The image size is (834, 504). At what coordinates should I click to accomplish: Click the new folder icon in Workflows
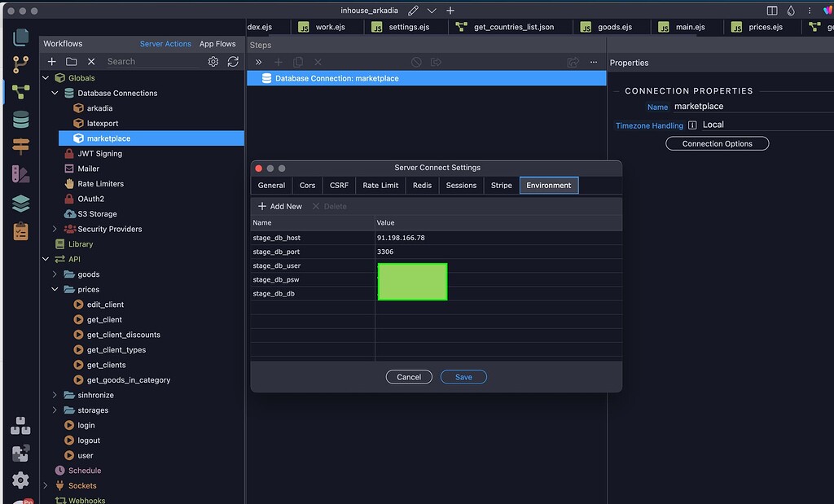pyautogui.click(x=72, y=62)
